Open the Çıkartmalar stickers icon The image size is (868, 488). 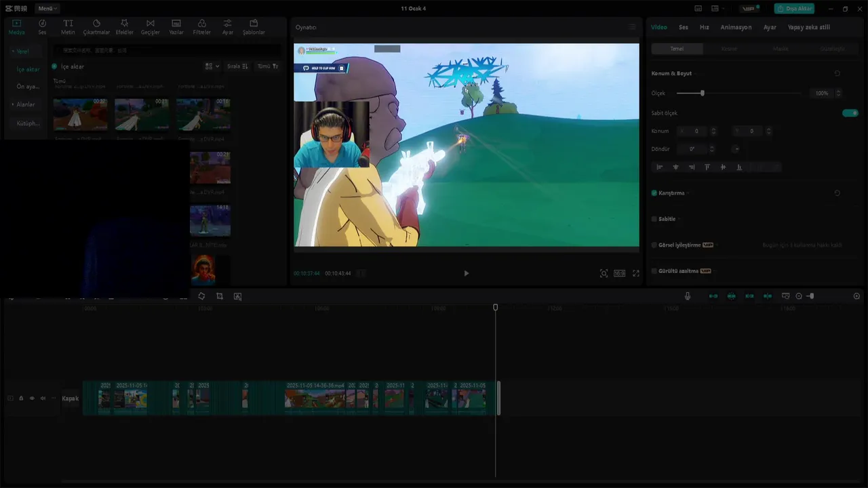pos(96,23)
